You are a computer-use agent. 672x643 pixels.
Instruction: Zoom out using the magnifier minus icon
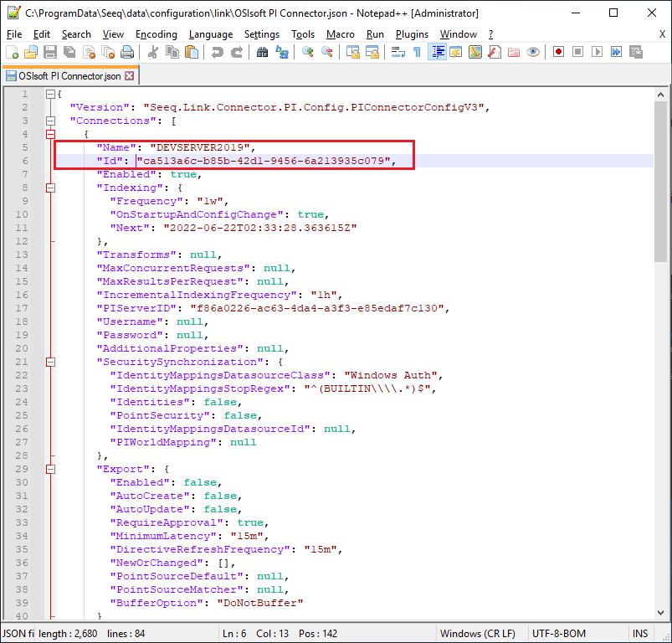[327, 52]
